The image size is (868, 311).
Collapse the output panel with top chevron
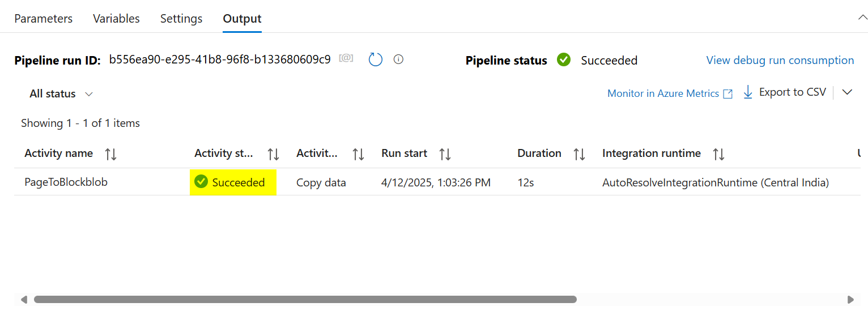coord(862,18)
